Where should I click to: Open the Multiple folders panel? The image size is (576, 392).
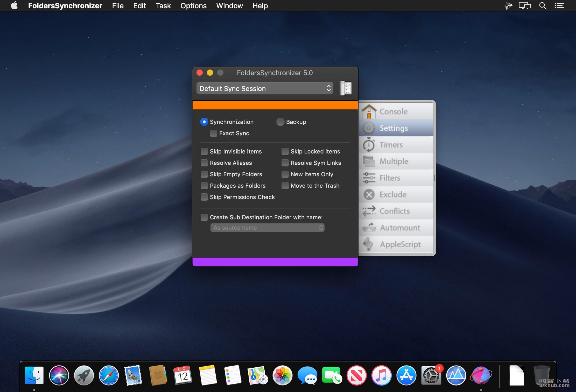(396, 161)
